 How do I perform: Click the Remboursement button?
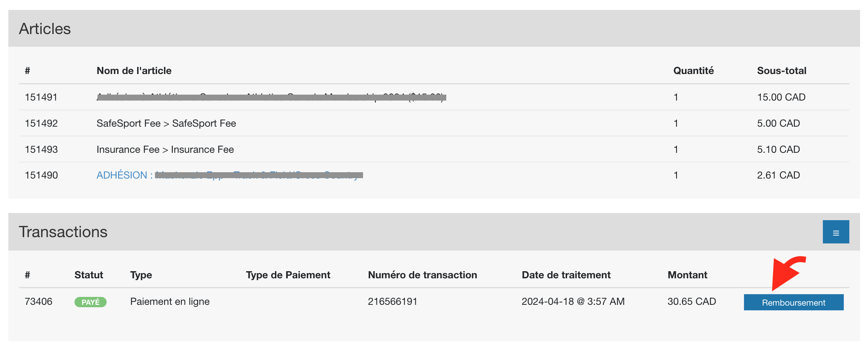click(793, 302)
